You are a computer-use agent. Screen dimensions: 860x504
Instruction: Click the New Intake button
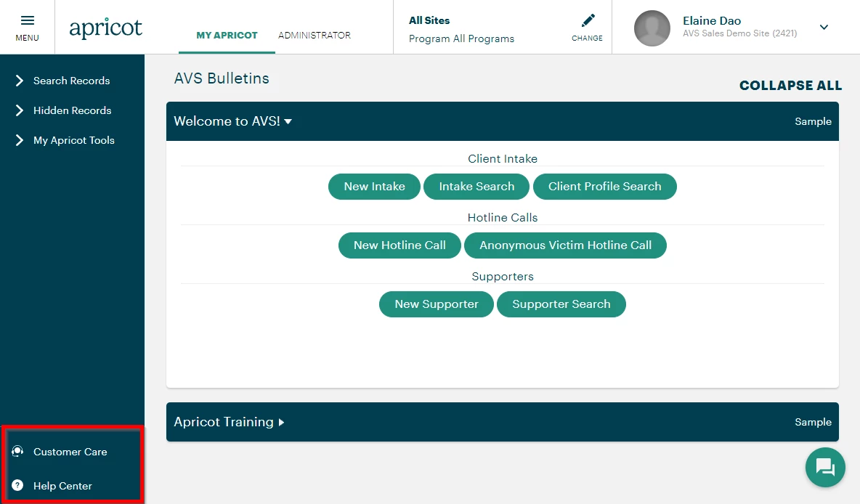pos(374,187)
